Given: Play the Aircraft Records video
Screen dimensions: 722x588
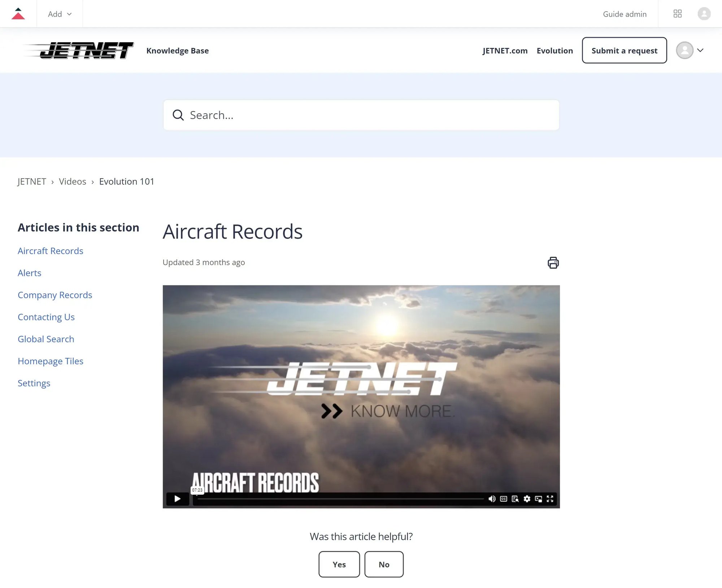Looking at the screenshot, I should coord(177,499).
